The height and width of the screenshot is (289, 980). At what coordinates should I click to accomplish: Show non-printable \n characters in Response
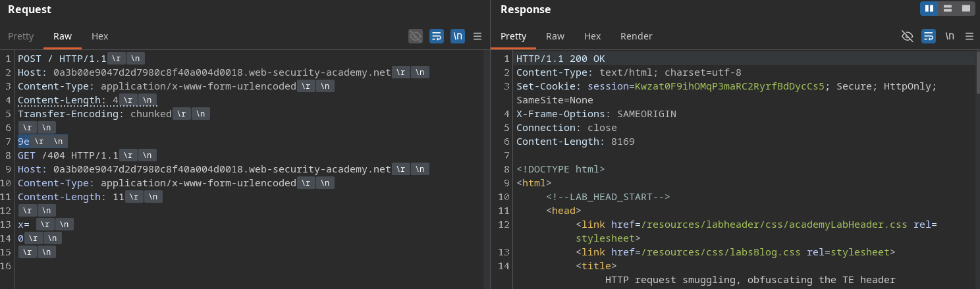[x=950, y=36]
